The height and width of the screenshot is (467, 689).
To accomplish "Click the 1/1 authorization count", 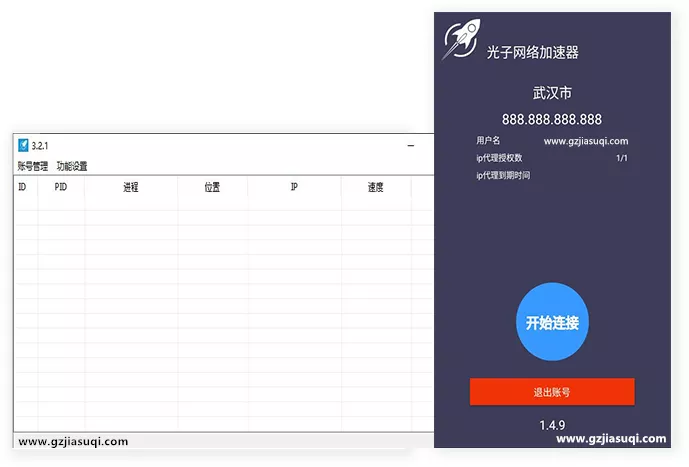I will click(x=622, y=158).
